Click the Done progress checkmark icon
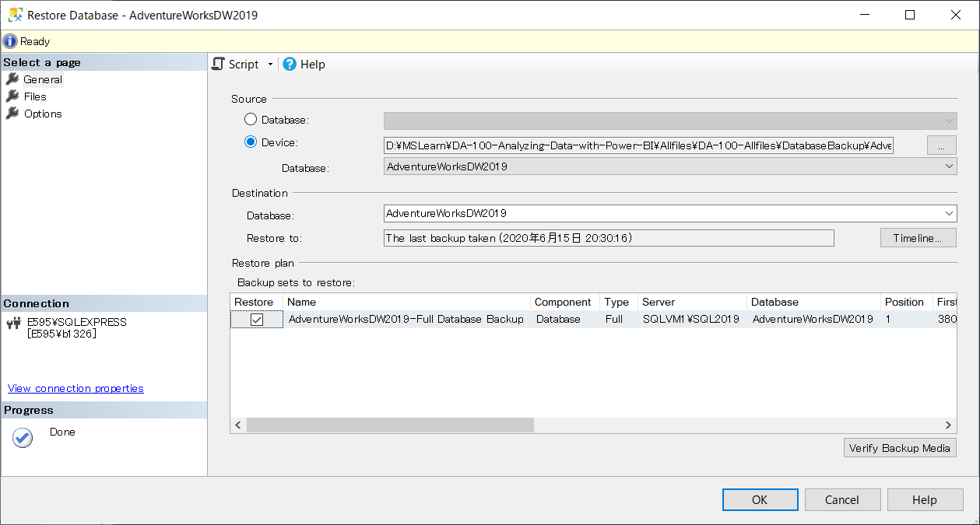 pos(23,439)
